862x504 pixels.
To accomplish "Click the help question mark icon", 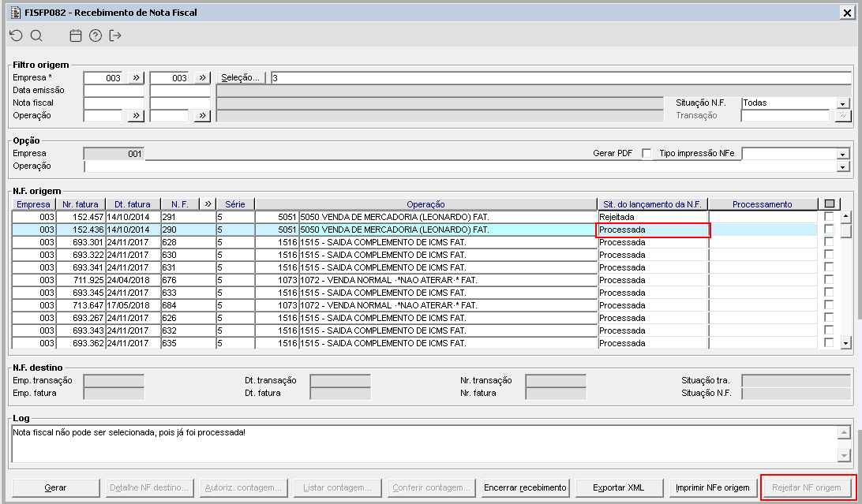I will click(x=96, y=35).
